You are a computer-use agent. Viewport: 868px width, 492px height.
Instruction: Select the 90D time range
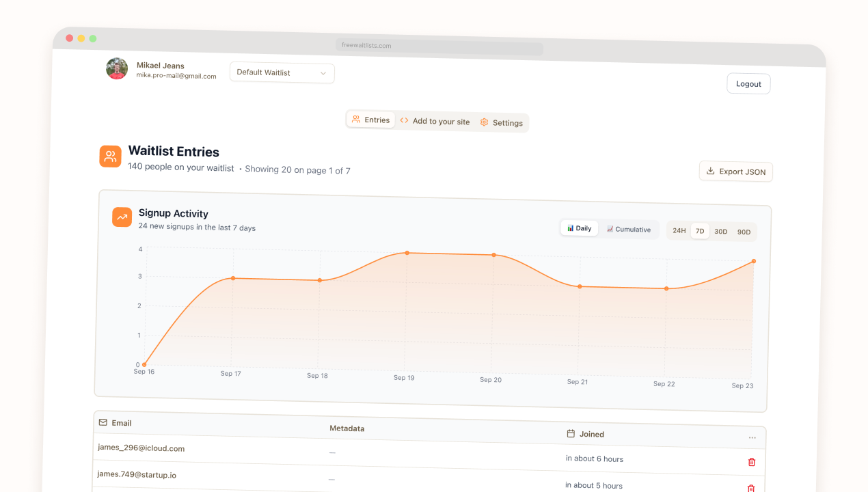coord(744,232)
